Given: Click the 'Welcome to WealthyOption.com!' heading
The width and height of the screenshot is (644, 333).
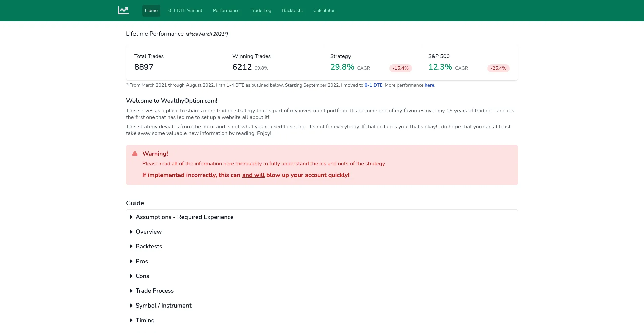Looking at the screenshot, I should 172,101.
